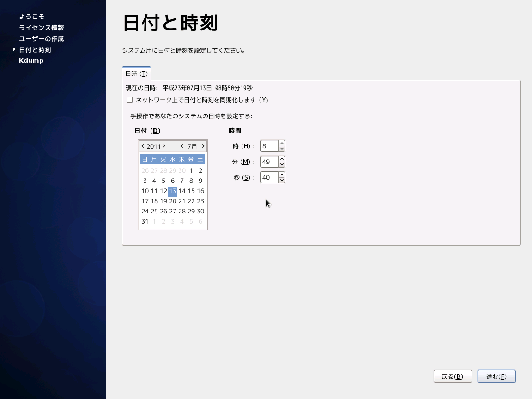Switch to the 日時 tab

click(136, 73)
